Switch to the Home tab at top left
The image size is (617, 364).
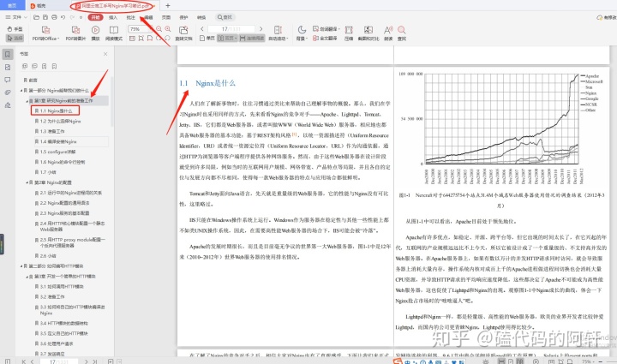coord(12,5)
